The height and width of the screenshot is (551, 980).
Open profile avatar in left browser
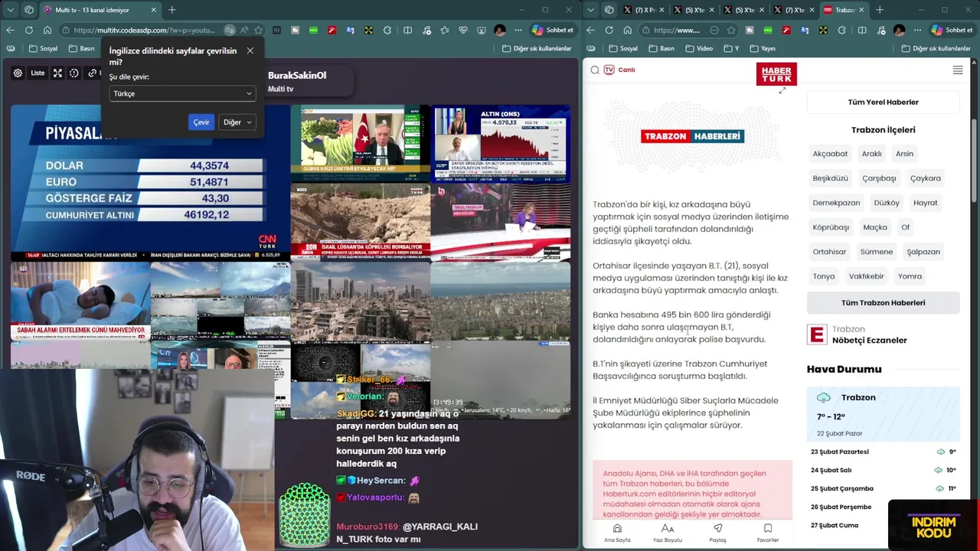pos(500,30)
